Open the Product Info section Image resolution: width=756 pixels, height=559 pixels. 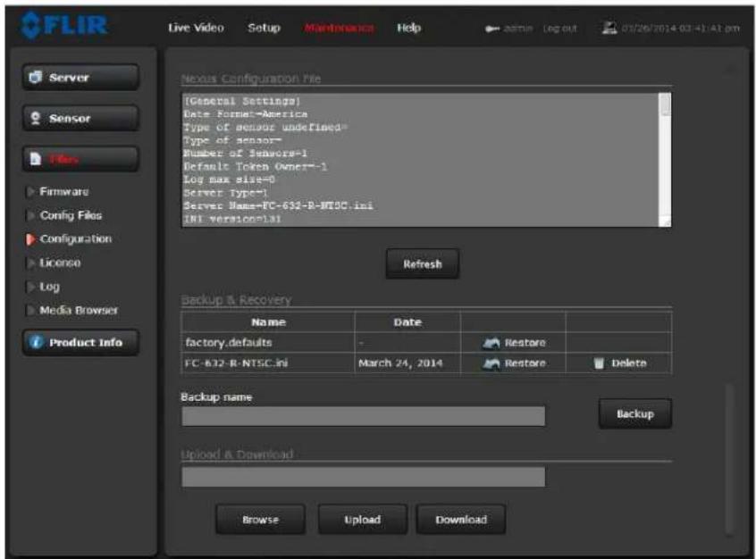(80, 343)
